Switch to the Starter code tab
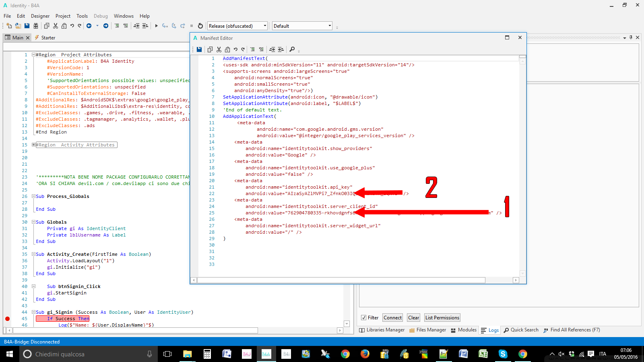Viewport: 644px width, 362px height. click(45, 37)
